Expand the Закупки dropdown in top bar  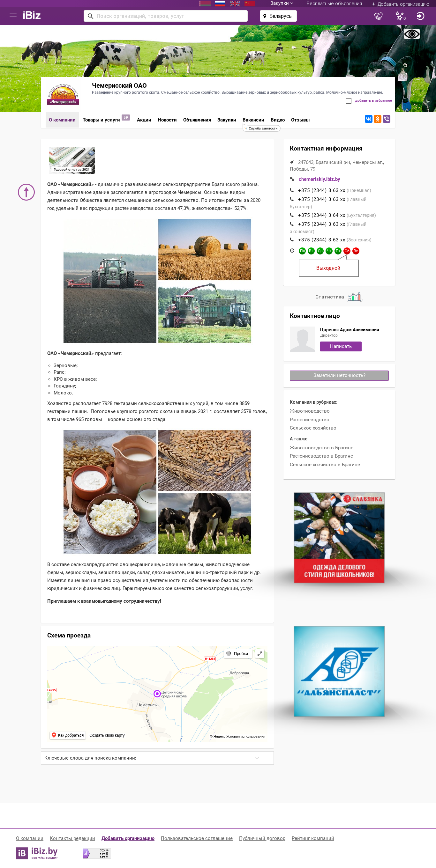click(282, 4)
